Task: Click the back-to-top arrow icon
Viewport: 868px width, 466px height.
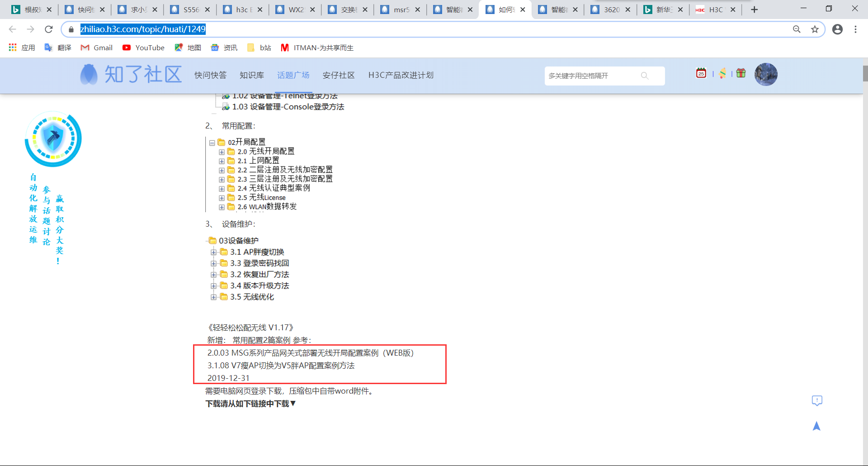Action: click(x=816, y=426)
